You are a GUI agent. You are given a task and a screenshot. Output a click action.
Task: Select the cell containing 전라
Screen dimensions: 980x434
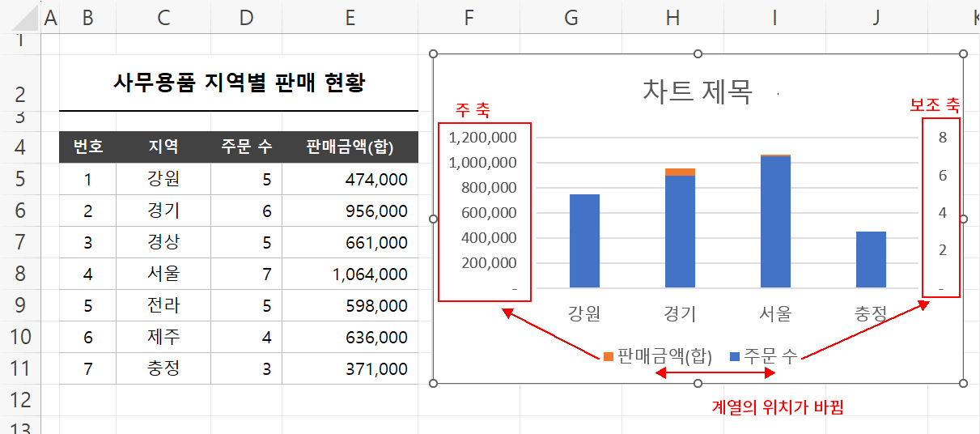click(163, 305)
